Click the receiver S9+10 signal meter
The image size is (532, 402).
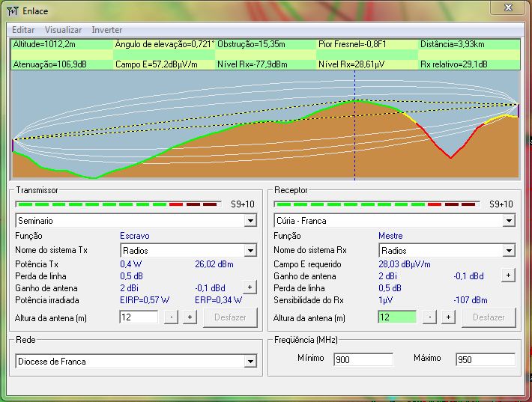coord(377,204)
